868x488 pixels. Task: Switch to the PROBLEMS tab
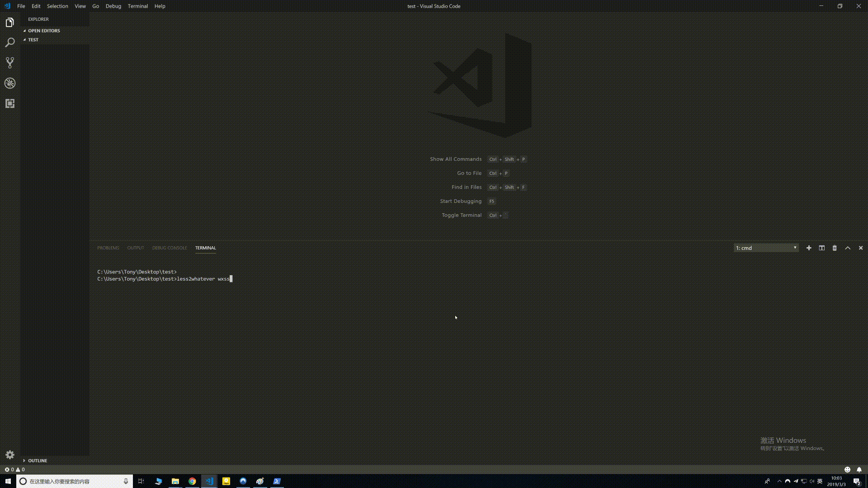pyautogui.click(x=108, y=248)
